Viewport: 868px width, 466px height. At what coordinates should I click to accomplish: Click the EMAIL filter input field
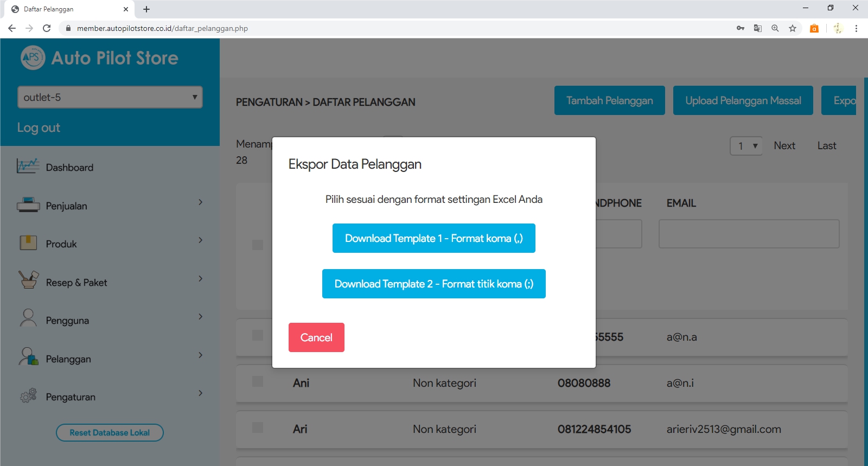[x=749, y=234]
